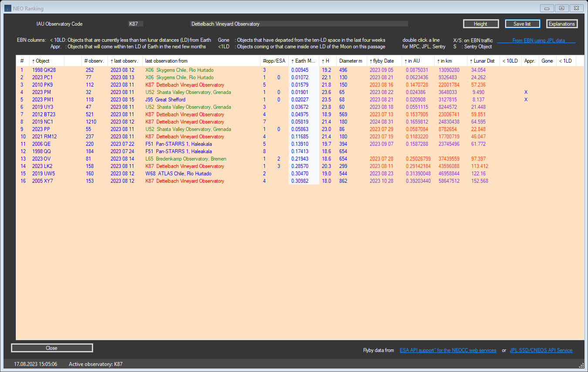Select object 2006 QE in the list
Viewport: 588px width, 372px height.
click(41, 144)
